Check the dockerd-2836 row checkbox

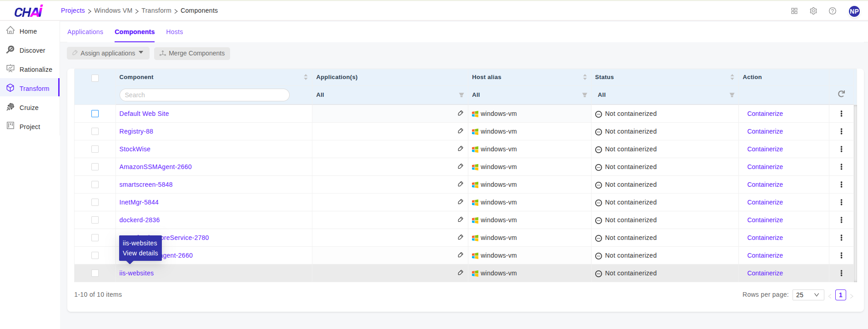pos(95,220)
